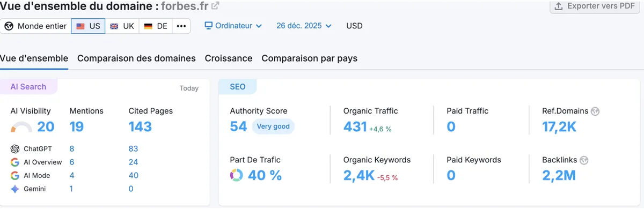Click AI Overview mentions count 6

pos(72,162)
